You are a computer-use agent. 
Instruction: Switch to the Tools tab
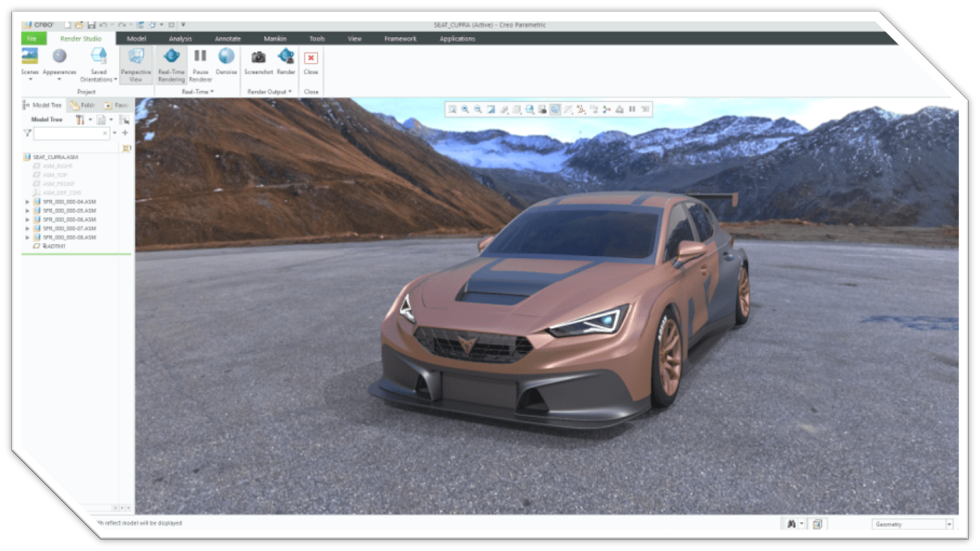(317, 39)
